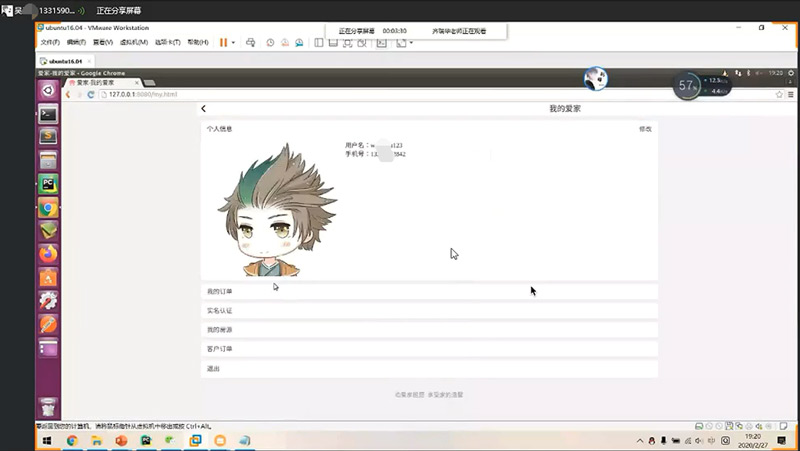Open System Settings gear in launcher

click(48, 300)
